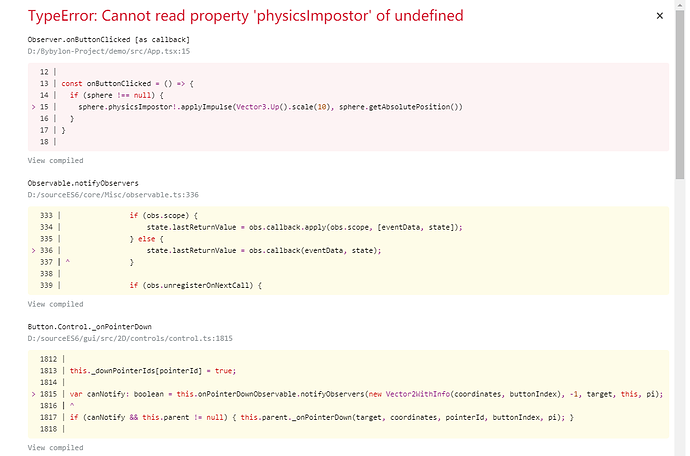690x456 pixels.
Task: Open file path D:/sourceES6/core/Misc/observable.ts:336
Action: pos(113,195)
